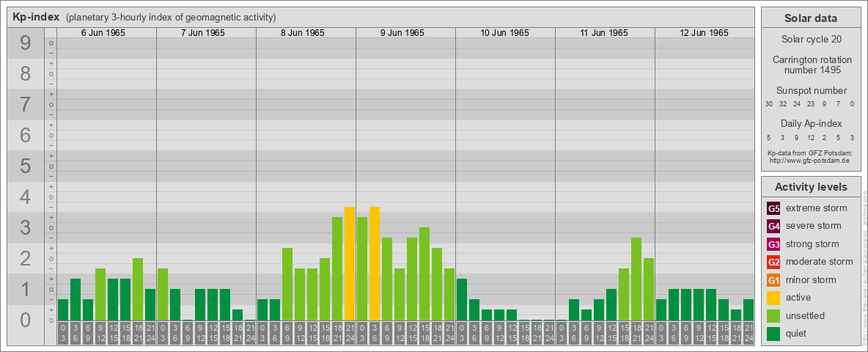
Task: Click the Solar cycle 20 text
Action: click(x=810, y=40)
